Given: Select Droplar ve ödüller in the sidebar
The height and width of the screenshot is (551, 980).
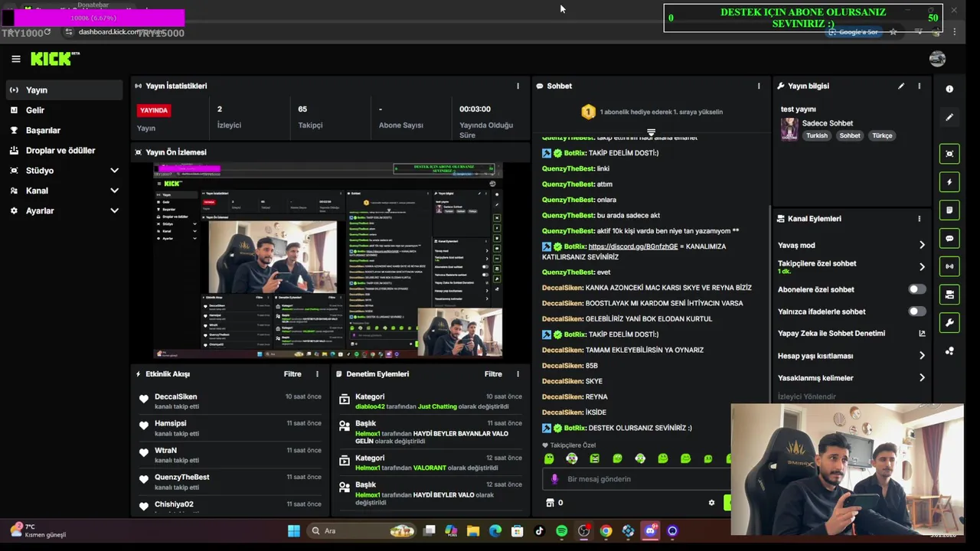Looking at the screenshot, I should [64, 151].
